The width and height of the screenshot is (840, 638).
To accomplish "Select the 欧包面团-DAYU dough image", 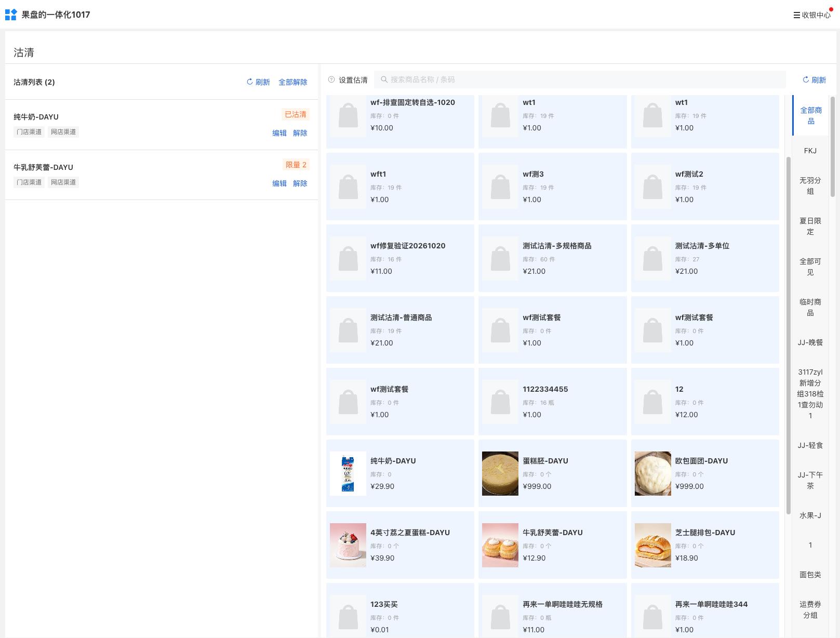I will click(x=653, y=473).
